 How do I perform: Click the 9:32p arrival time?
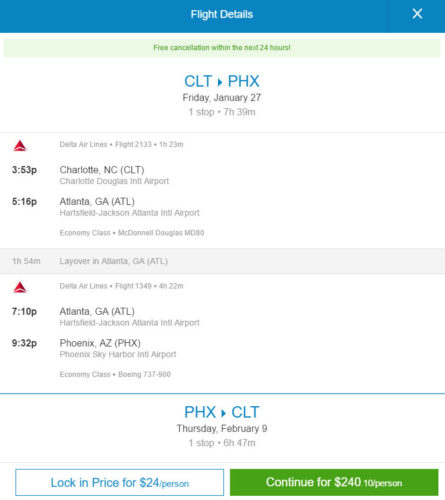pyautogui.click(x=24, y=343)
